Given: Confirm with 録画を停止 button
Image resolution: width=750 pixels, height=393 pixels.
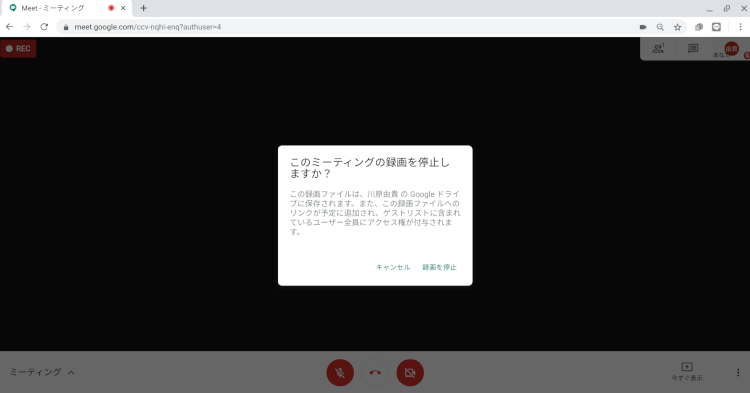Looking at the screenshot, I should click(x=439, y=267).
